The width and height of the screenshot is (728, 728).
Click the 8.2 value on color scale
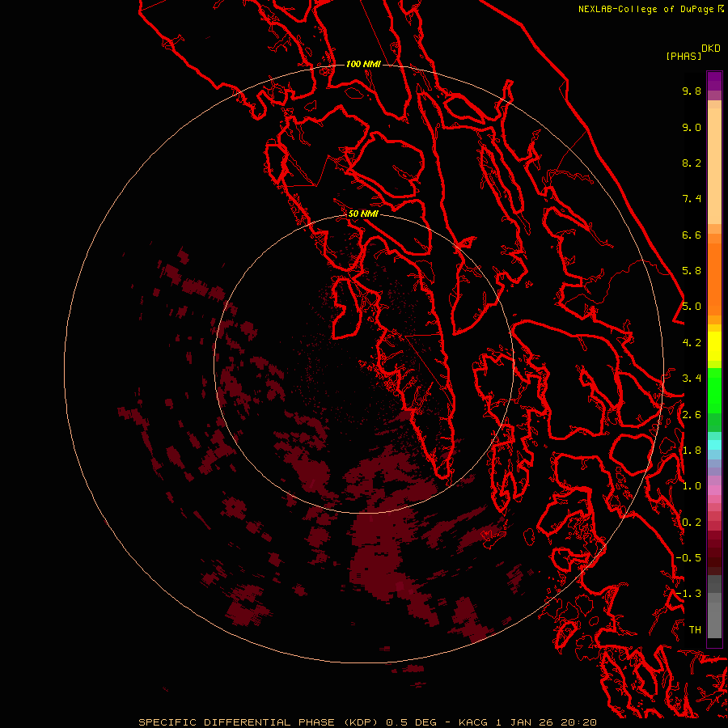pos(692,163)
